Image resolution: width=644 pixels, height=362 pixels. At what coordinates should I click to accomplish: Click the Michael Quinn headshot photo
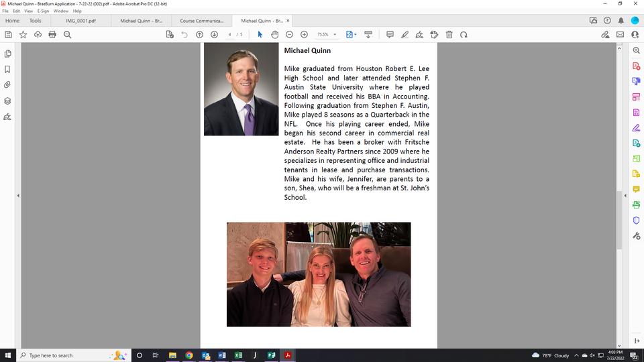(241, 89)
